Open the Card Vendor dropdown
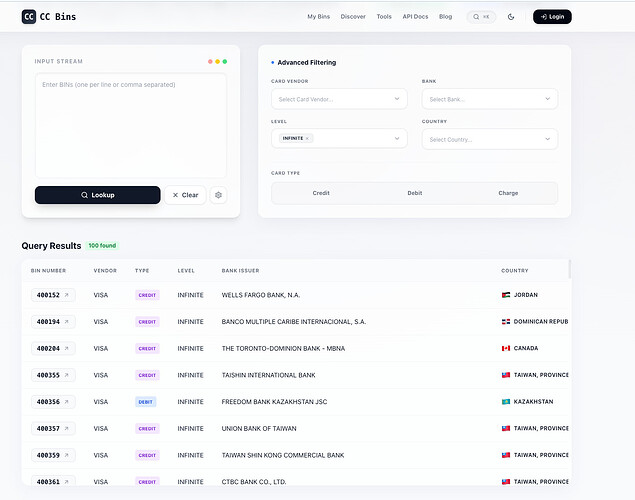The width and height of the screenshot is (635, 500). click(x=339, y=99)
